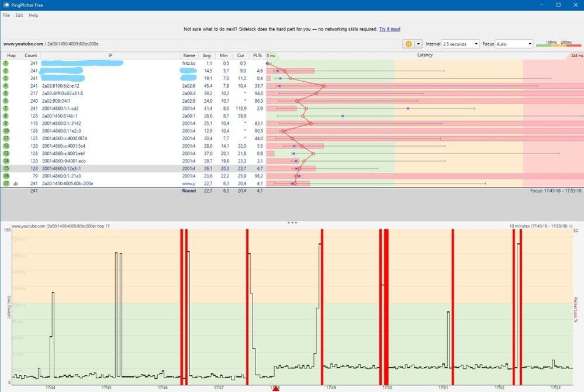The width and height of the screenshot is (584, 392).
Task: Select the hop 9 green circle icon
Action: click(6, 123)
